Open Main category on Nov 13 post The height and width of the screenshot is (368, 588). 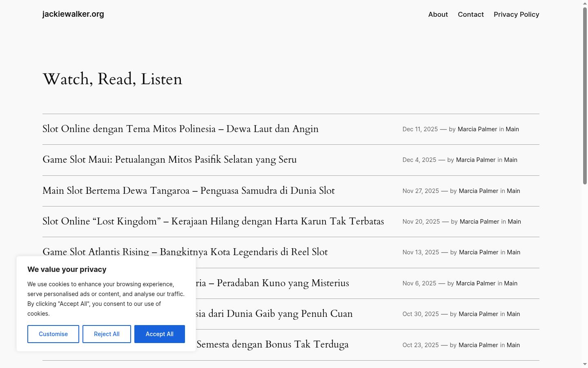click(514, 252)
